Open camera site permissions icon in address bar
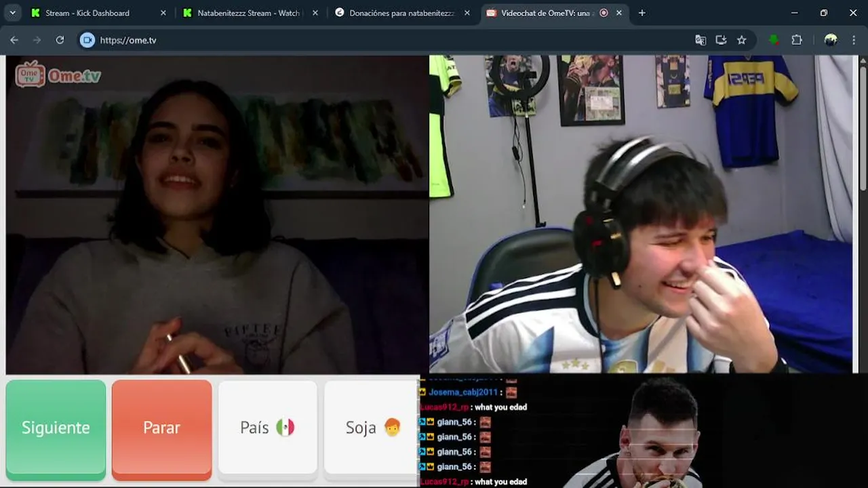Viewport: 868px width, 488px height. coord(87,40)
